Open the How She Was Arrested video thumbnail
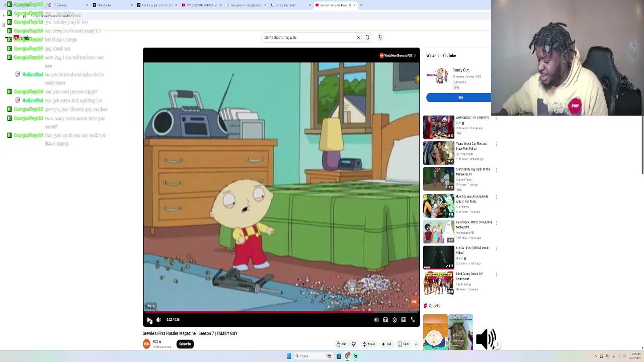 click(439, 206)
